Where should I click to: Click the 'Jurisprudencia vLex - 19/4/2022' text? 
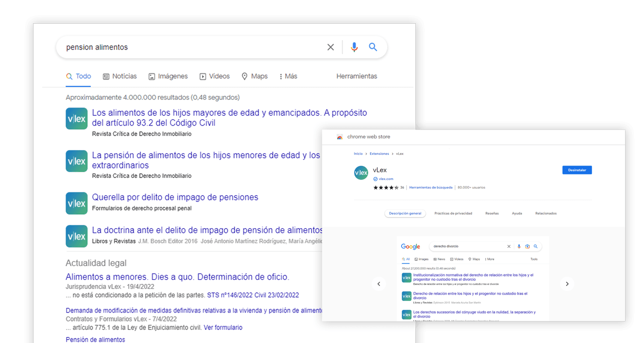pos(110,286)
